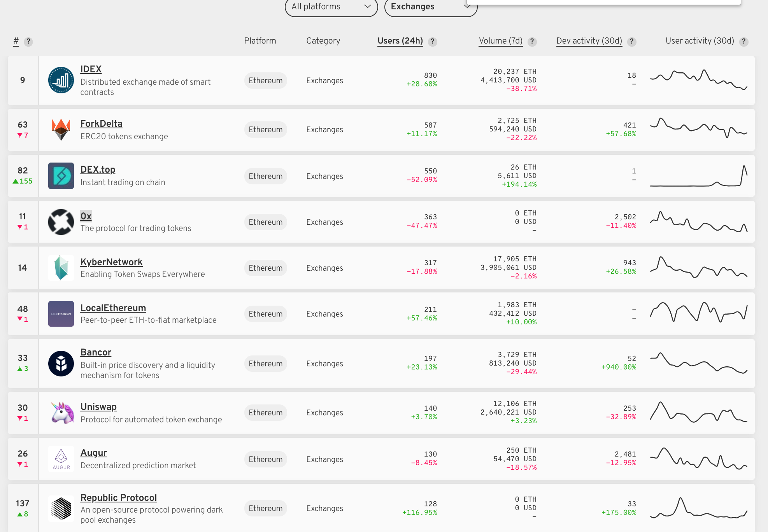
Task: Open the LocalEthereum dapp link
Action: point(113,308)
